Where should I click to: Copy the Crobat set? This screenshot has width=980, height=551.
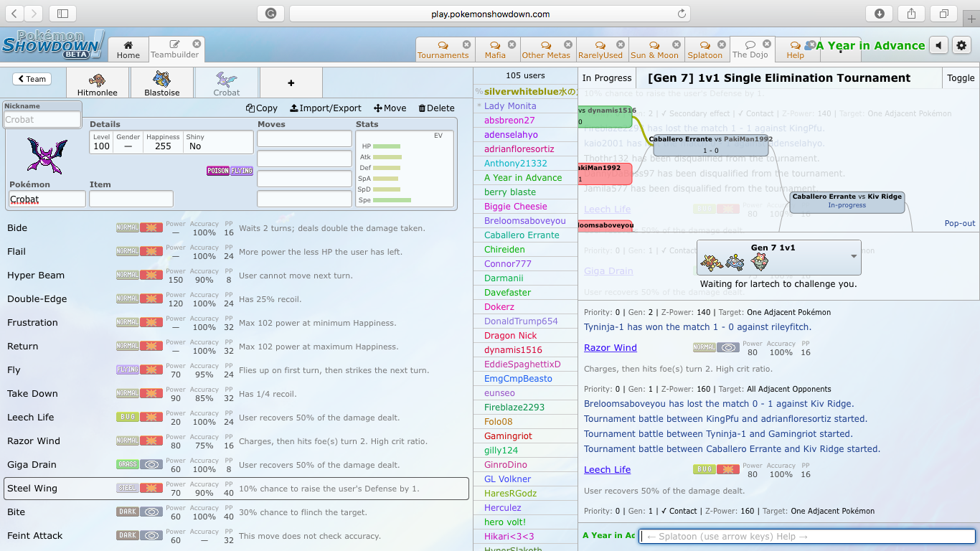(262, 108)
